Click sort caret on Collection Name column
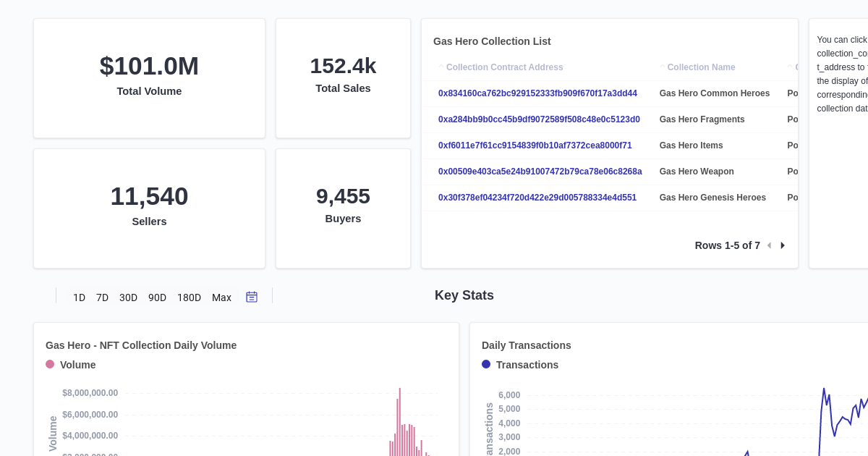Image resolution: width=868 pixels, height=456 pixels. 662,65
